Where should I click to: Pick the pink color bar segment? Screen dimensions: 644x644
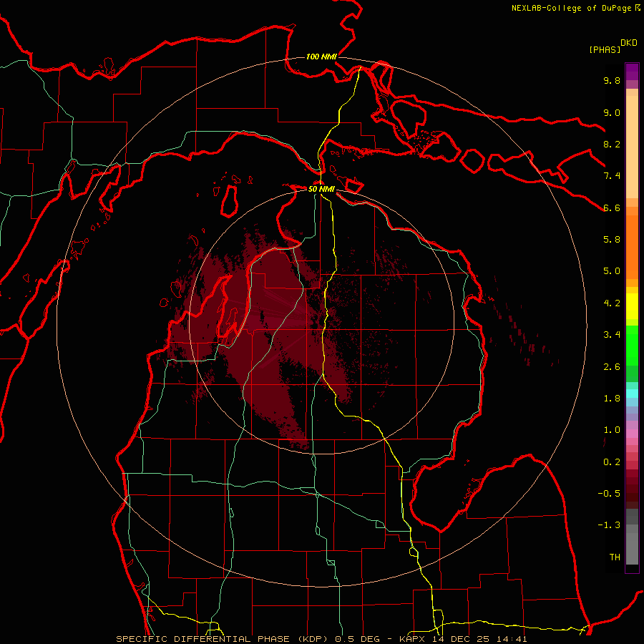click(x=632, y=434)
